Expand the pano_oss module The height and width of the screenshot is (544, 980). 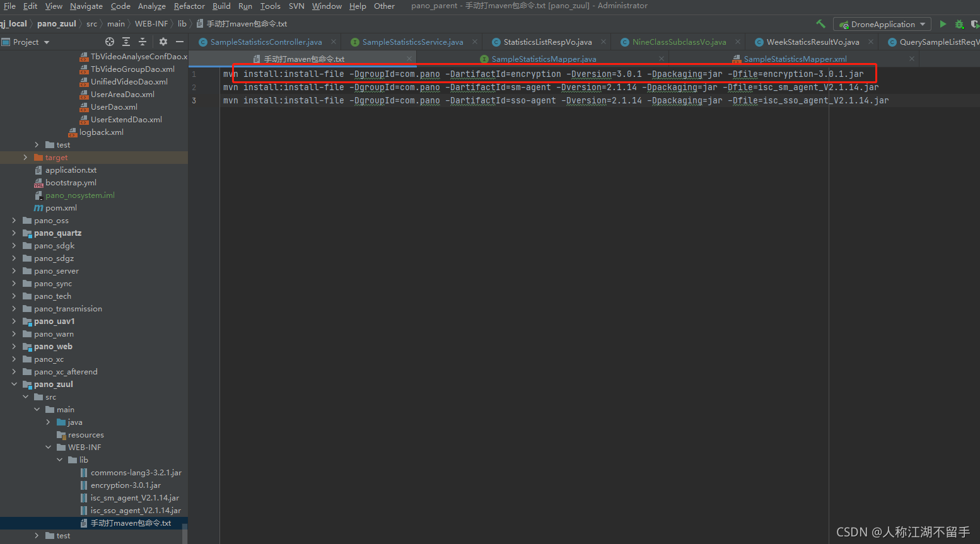click(14, 220)
